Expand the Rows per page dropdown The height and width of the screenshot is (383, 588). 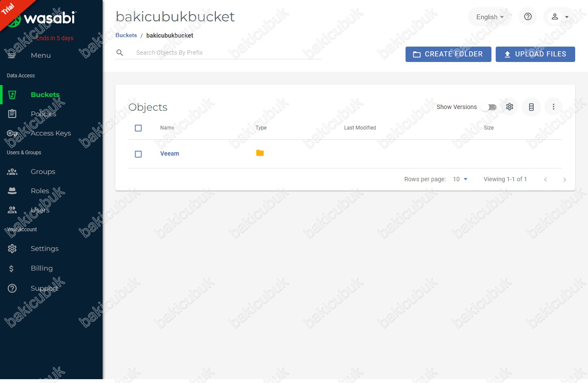pyautogui.click(x=460, y=179)
